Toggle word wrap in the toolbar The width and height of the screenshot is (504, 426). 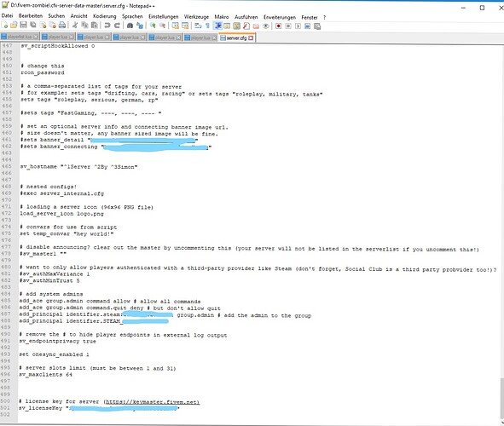pos(198,26)
